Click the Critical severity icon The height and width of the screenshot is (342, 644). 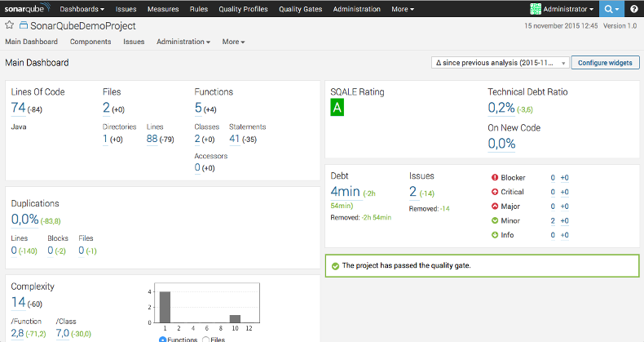point(494,192)
